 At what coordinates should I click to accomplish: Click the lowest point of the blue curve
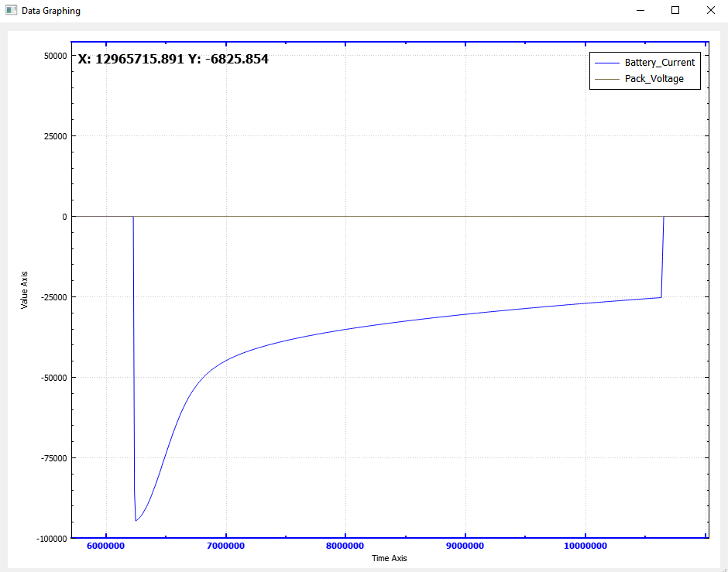tap(136, 521)
